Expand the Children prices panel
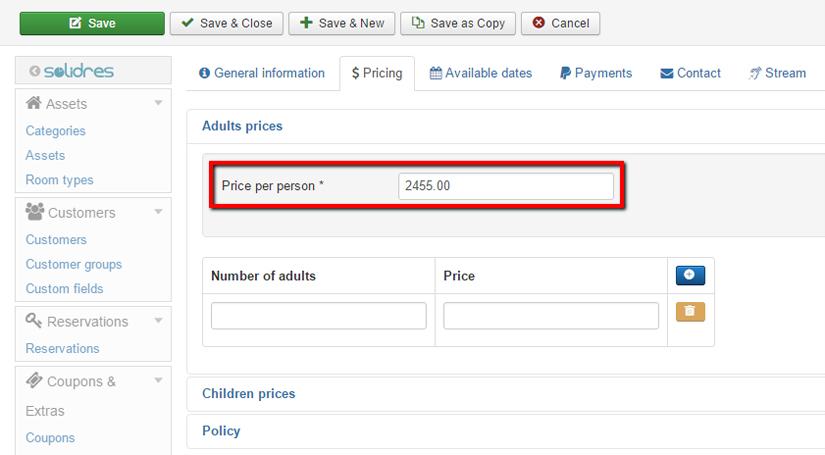Screen dimensions: 825x455 click(248, 393)
